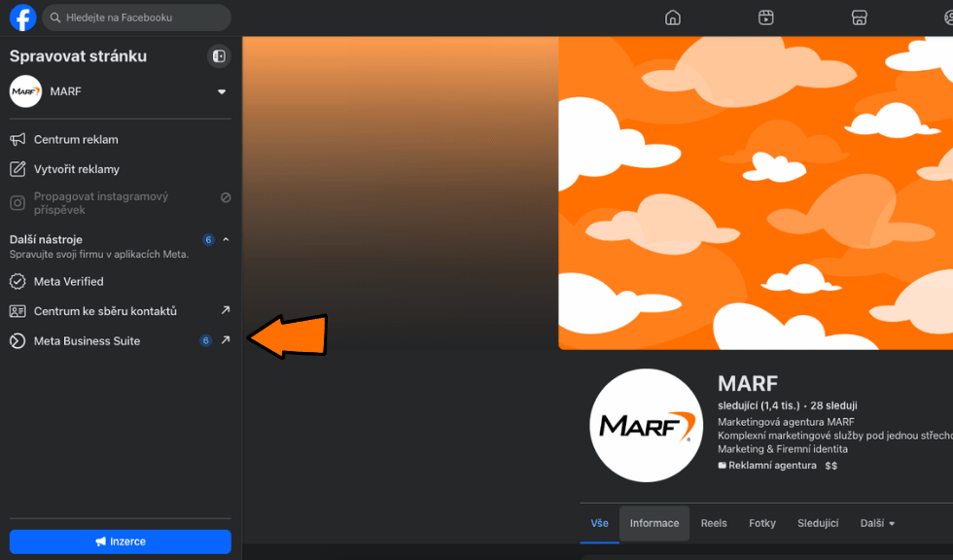Switch to the Reels tab
This screenshot has width=953, height=560.
click(x=714, y=524)
